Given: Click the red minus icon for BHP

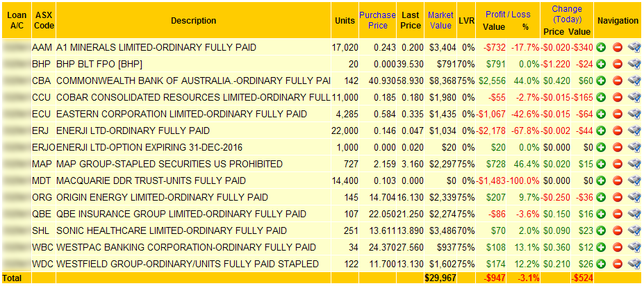Looking at the screenshot, I should (618, 64).
